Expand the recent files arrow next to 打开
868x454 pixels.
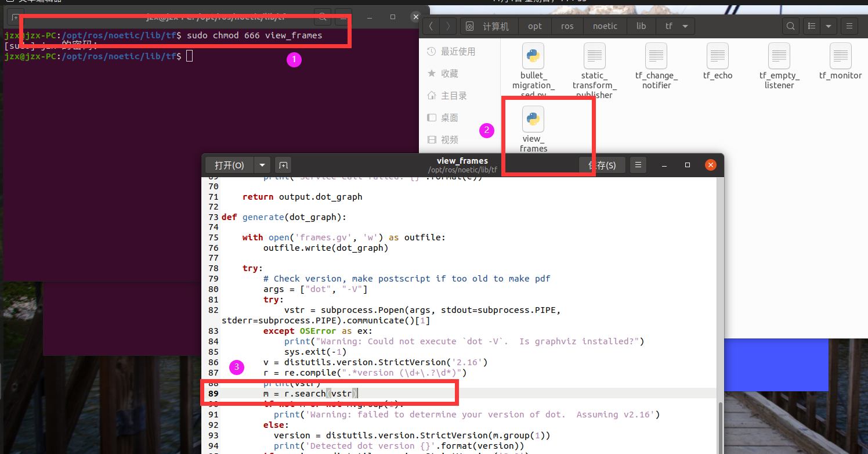(263, 165)
